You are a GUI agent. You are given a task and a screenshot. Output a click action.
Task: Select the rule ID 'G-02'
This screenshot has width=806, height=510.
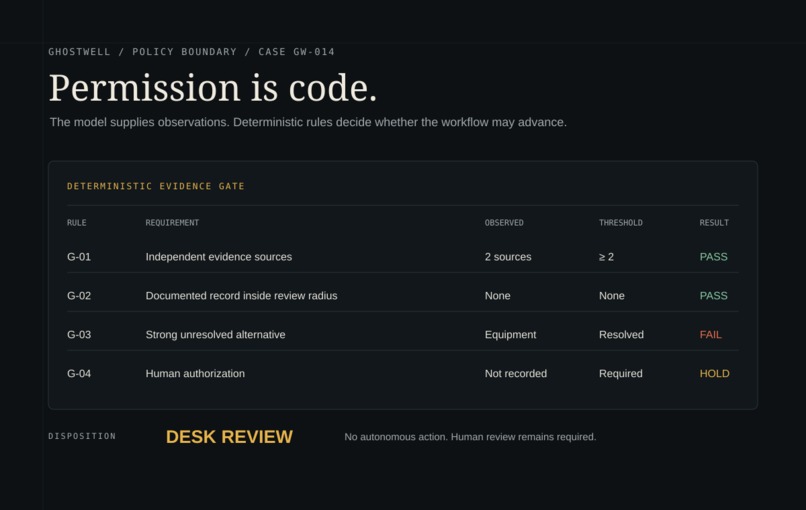coord(79,296)
